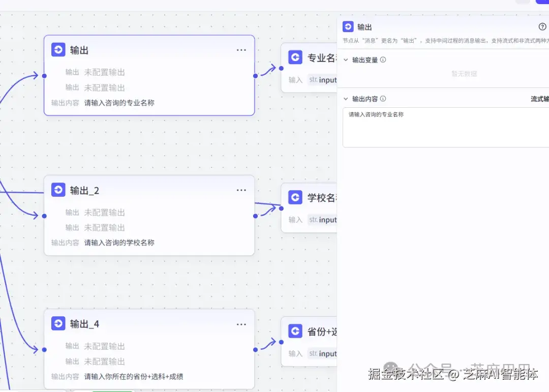Open the 输出_2 node's more options menu
Viewport: 549px width, 392px height.
(241, 190)
